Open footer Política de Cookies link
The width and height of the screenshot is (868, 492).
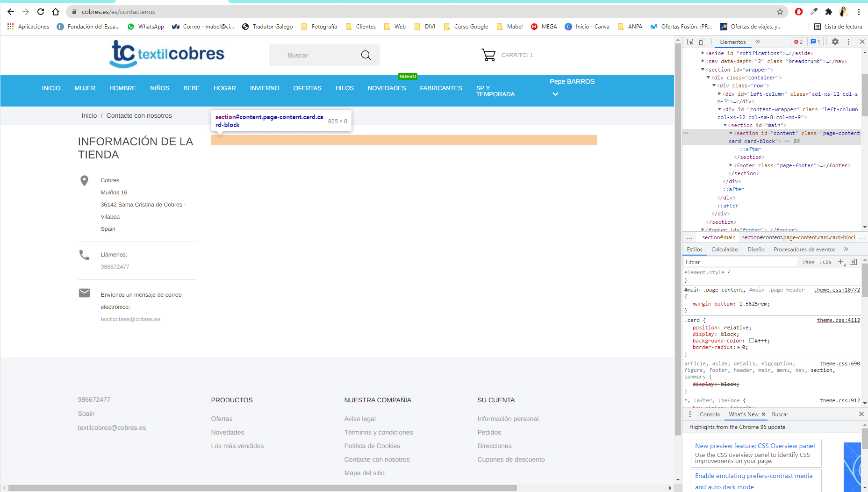(372, 446)
